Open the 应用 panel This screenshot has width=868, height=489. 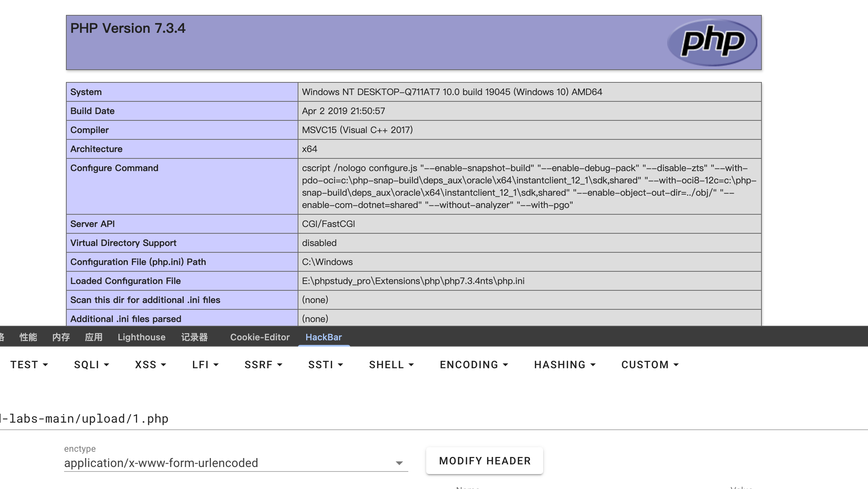(x=94, y=337)
